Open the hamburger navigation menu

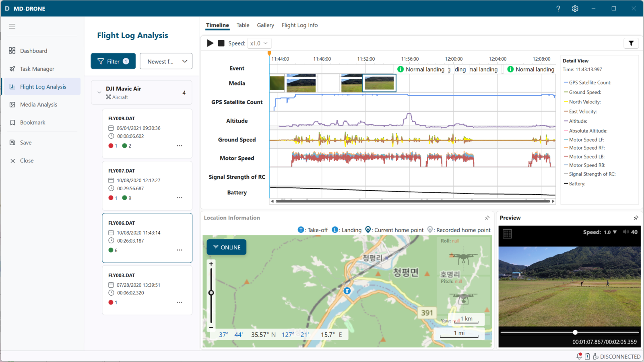point(12,26)
